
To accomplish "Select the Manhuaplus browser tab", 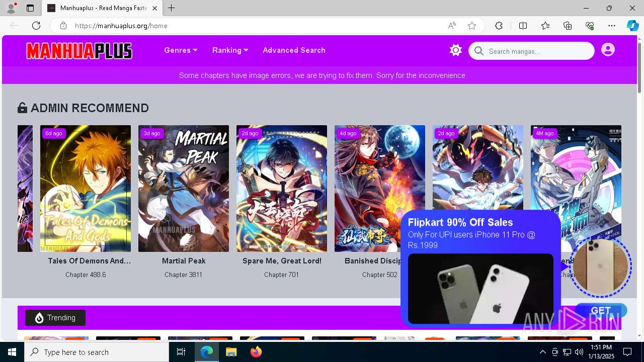I will point(102,8).
